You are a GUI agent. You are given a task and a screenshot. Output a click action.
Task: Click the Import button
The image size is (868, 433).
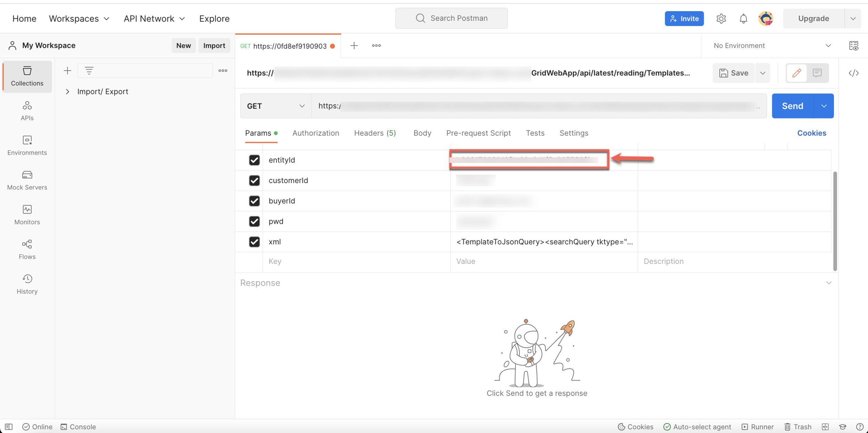pyautogui.click(x=214, y=46)
